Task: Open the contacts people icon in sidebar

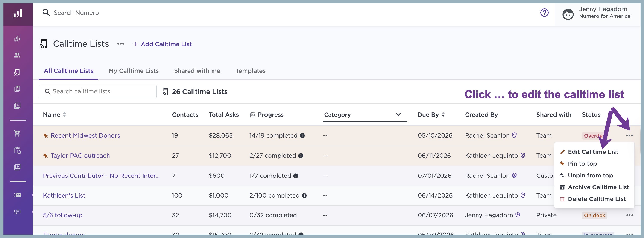Action: click(x=17, y=55)
